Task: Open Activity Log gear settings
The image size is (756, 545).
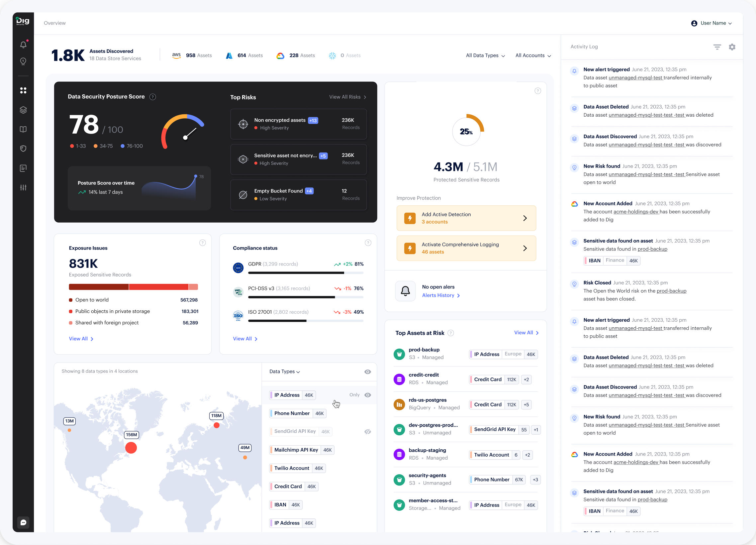Action: (x=732, y=47)
